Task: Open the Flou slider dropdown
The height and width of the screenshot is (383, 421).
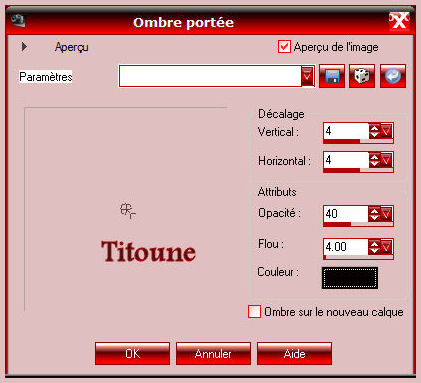Action: (x=386, y=247)
